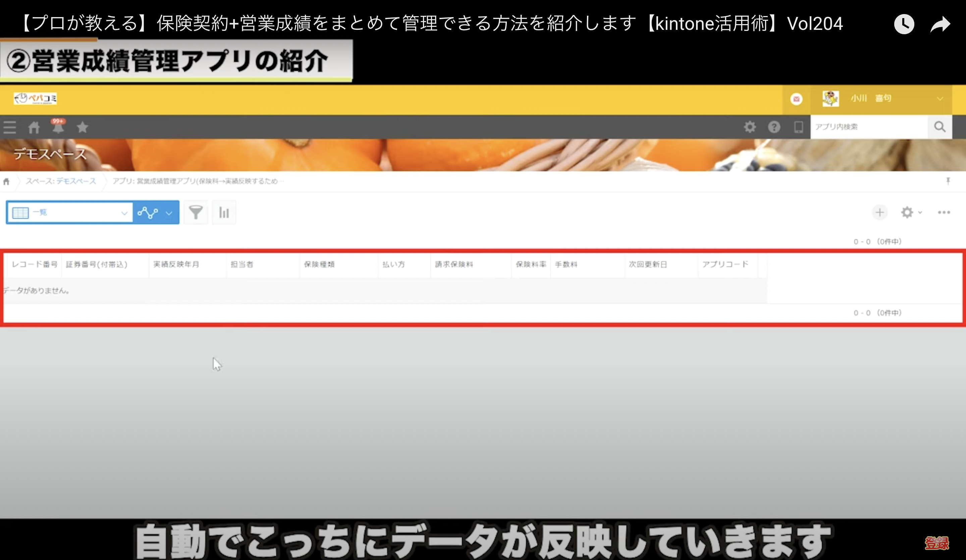Click the search magnifier button
The height and width of the screenshot is (560, 966).
pos(940,127)
